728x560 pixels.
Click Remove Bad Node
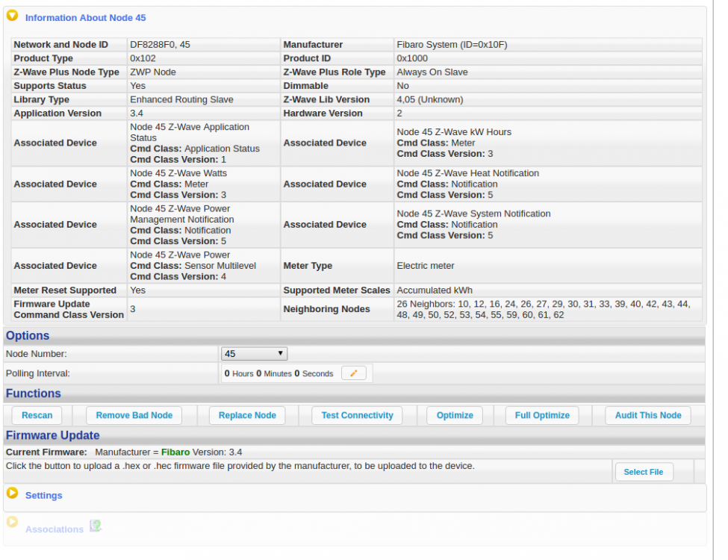(134, 415)
